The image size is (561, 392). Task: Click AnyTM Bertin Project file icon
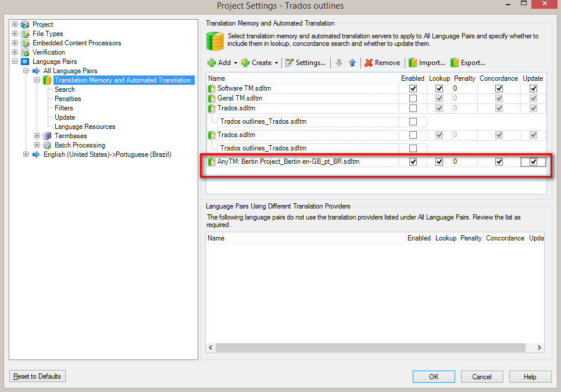(212, 162)
